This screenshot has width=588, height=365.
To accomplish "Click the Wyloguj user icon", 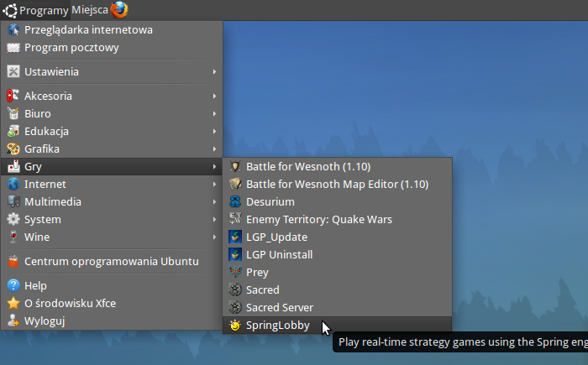I will (13, 321).
